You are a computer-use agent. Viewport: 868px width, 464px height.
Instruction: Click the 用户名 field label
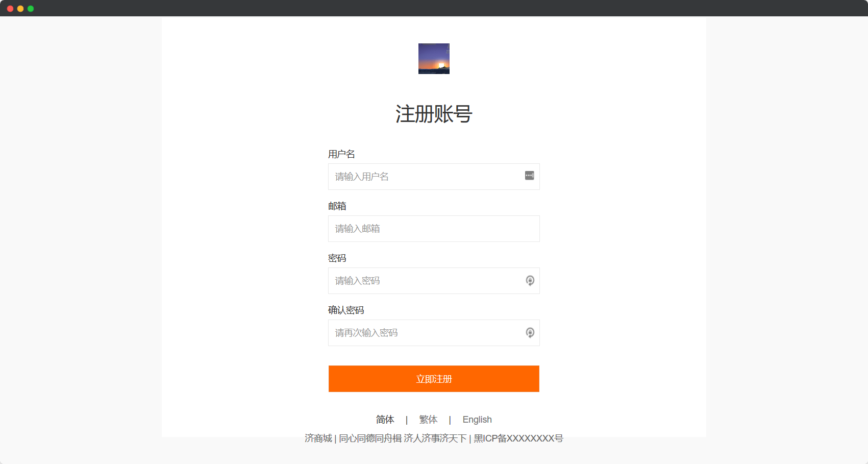(x=341, y=154)
